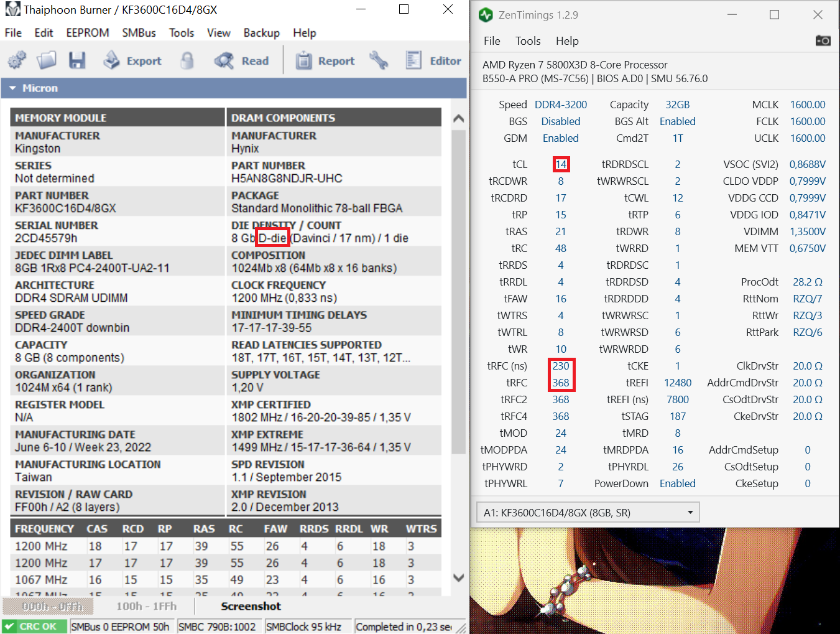
Task: Open the Edit menu in Thaiphoon Burner
Action: tap(44, 33)
